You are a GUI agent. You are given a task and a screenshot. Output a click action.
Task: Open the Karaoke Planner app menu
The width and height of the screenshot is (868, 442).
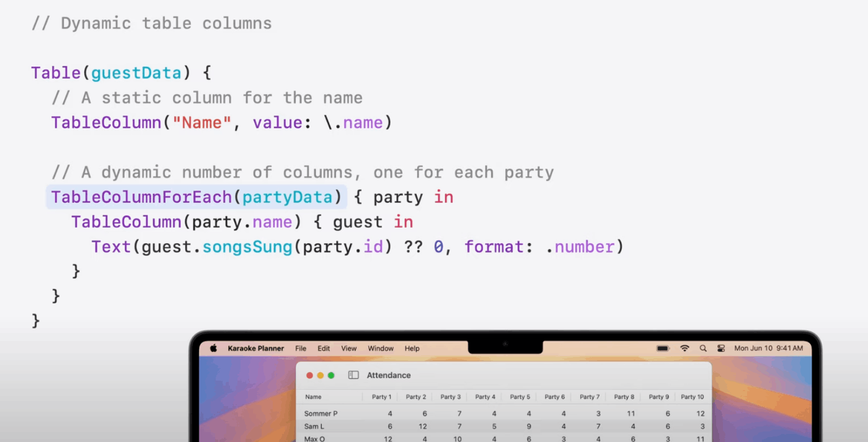(x=255, y=348)
